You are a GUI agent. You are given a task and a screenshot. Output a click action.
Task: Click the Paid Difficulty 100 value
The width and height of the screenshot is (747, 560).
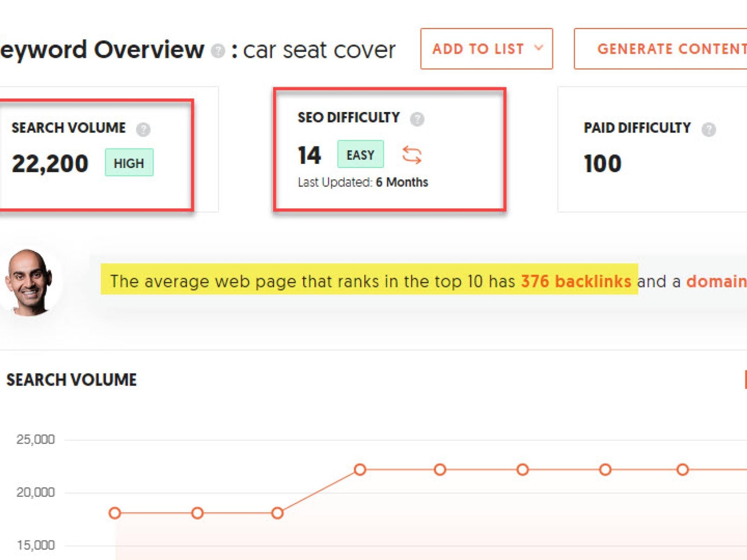(x=603, y=163)
